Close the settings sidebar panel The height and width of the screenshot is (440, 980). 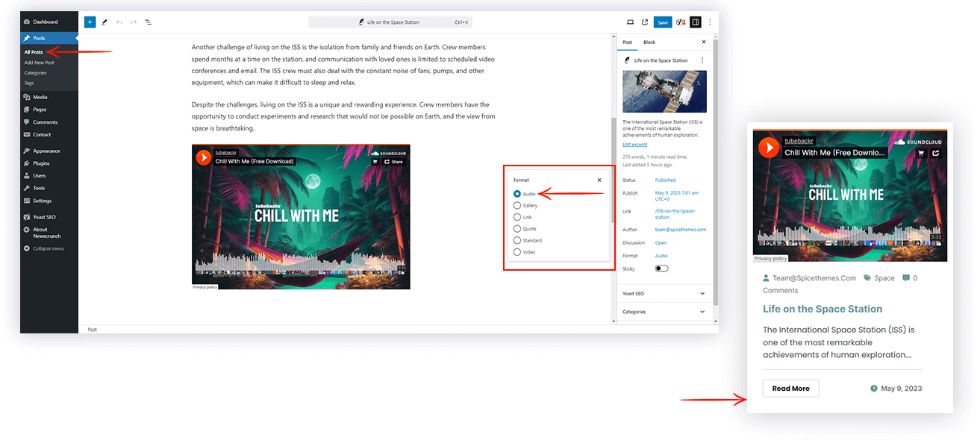coord(704,43)
